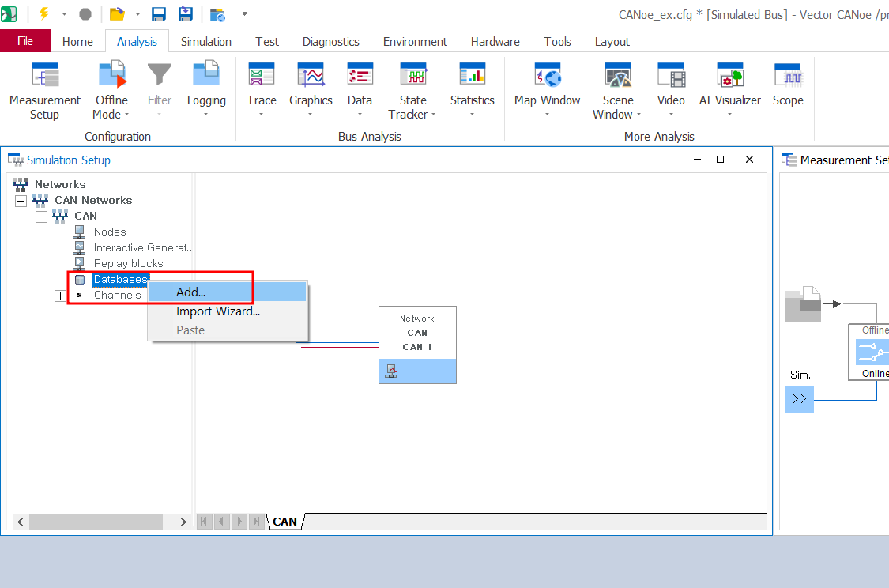Open the quick access toolbar customize arrow
889x588 pixels.
pos(244,13)
